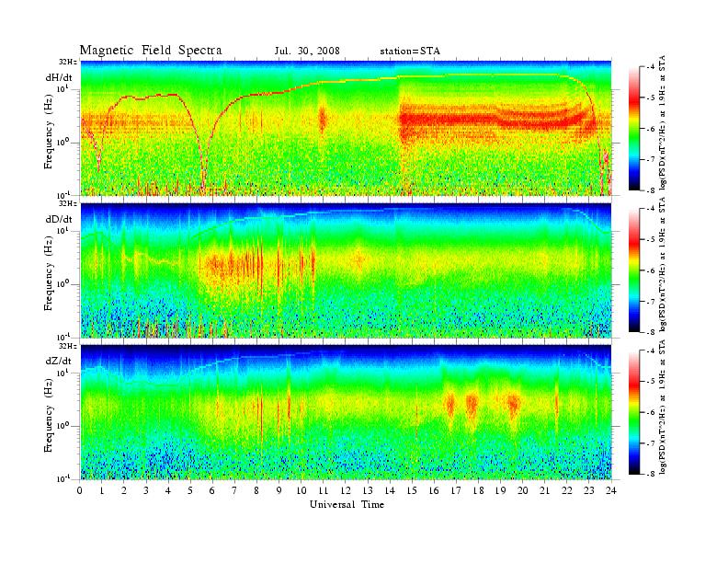728x563 pixels.
Task: Click the "-6" tick on the dD/dt colorbar
Action: tap(650, 270)
